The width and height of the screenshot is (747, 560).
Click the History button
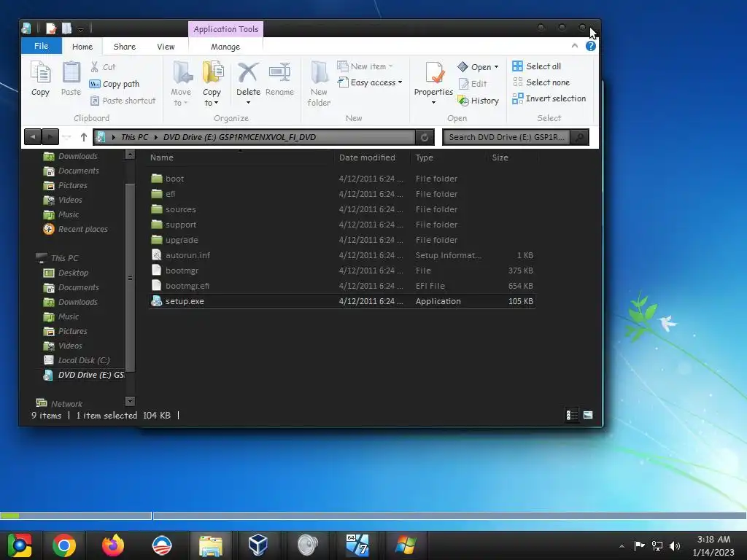479,101
